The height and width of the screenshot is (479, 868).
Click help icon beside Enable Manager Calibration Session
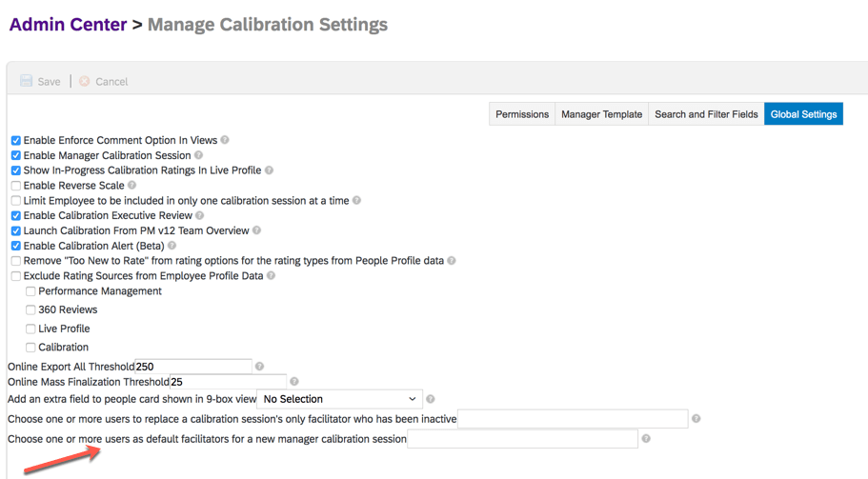click(x=199, y=155)
